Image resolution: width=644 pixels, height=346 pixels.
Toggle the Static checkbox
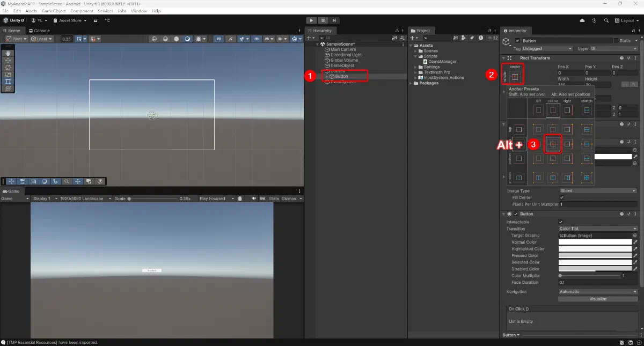(x=616, y=41)
